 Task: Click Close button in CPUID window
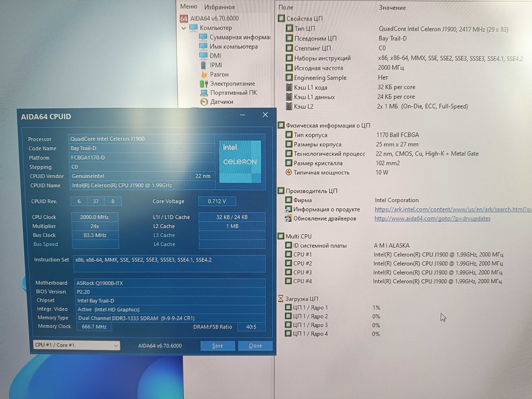255,346
